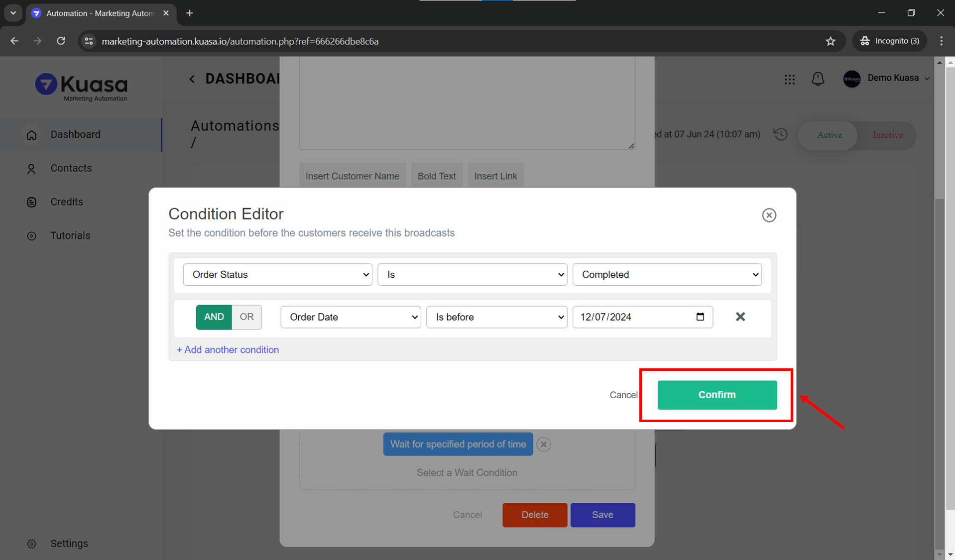Open the apps grid icon
The width and height of the screenshot is (955, 560).
pyautogui.click(x=789, y=79)
